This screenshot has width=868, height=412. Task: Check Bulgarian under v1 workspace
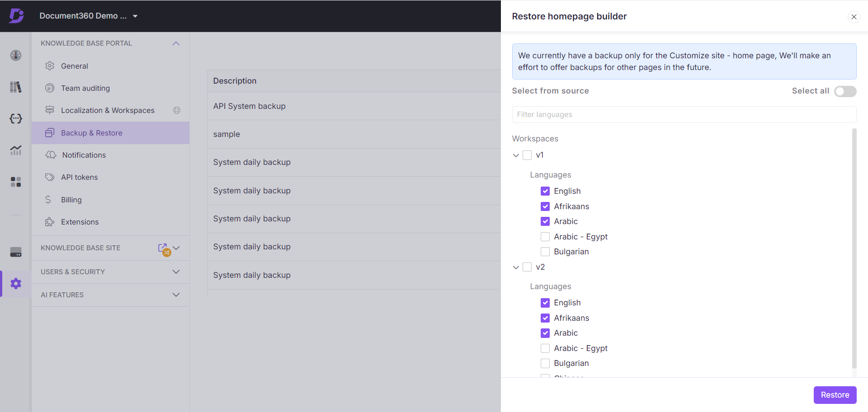tap(545, 252)
